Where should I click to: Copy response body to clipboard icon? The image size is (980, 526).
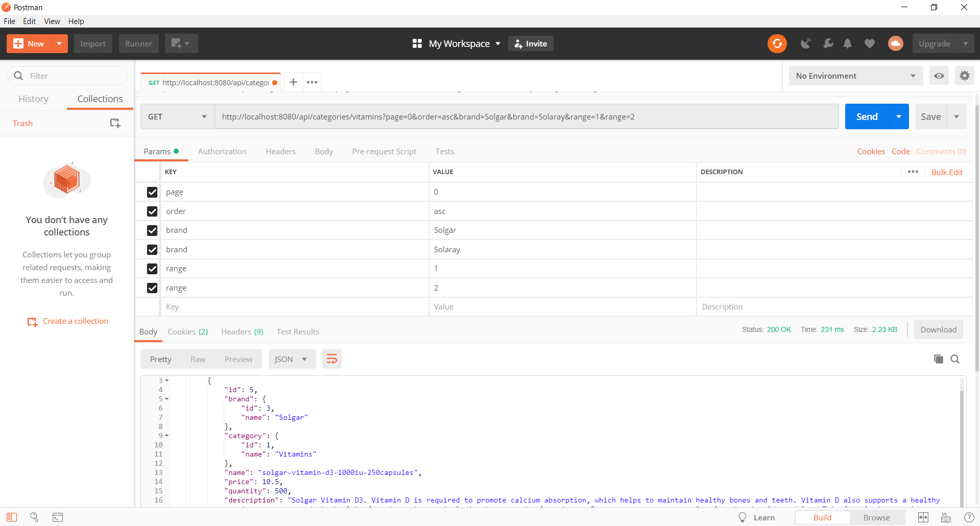point(938,359)
